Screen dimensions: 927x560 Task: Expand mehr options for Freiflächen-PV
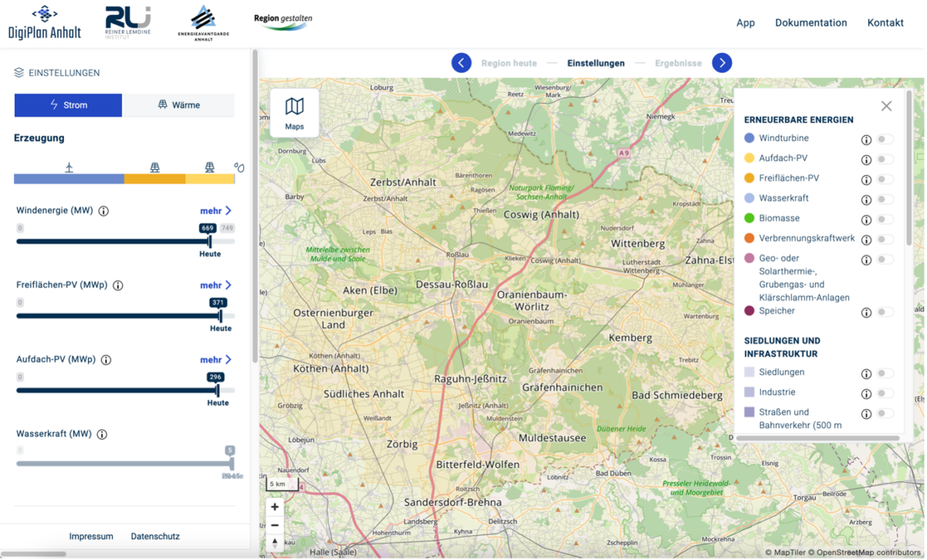coord(215,285)
